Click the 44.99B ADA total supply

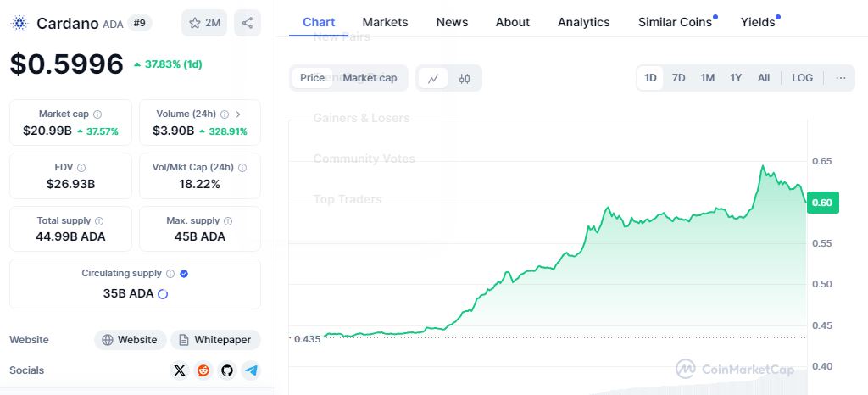71,236
